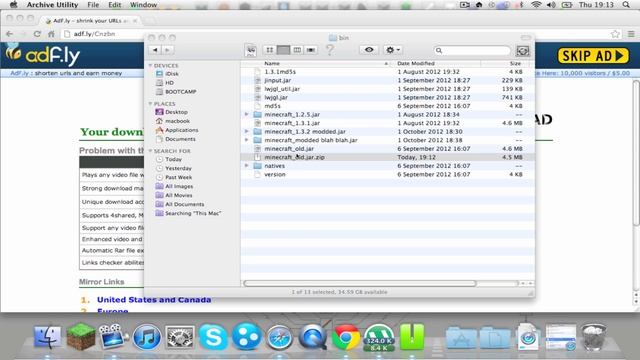The height and width of the screenshot is (360, 640).
Task: Open iTunes from the Dock
Action: pyautogui.click(x=147, y=338)
